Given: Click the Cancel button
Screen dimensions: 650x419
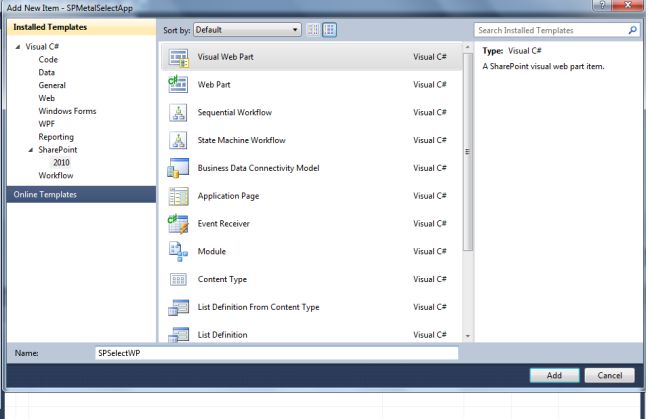Looking at the screenshot, I should [609, 375].
